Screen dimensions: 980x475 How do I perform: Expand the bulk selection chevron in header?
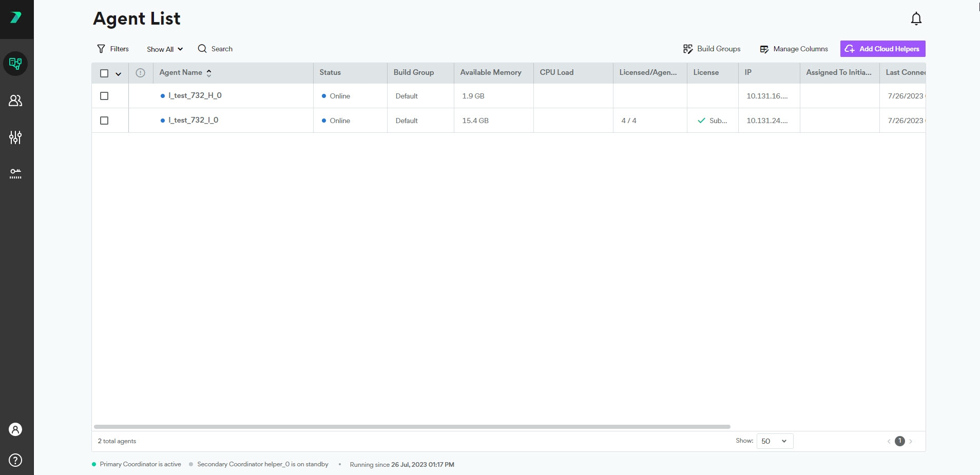pos(118,74)
